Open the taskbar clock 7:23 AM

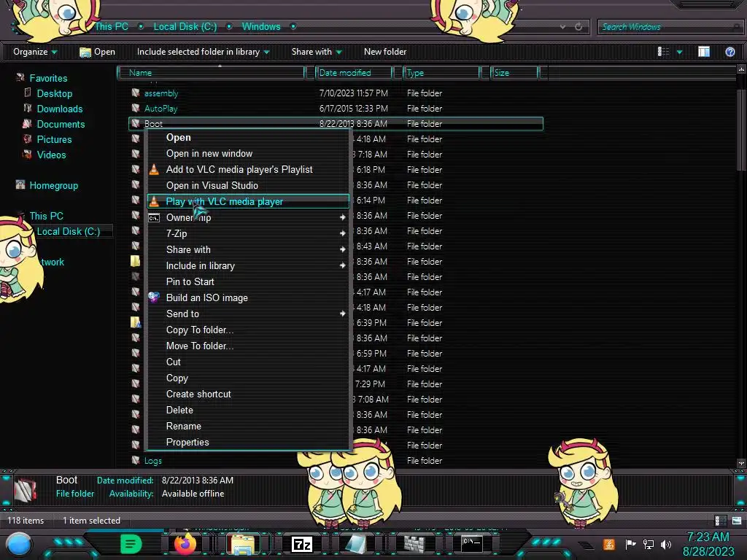tap(708, 537)
